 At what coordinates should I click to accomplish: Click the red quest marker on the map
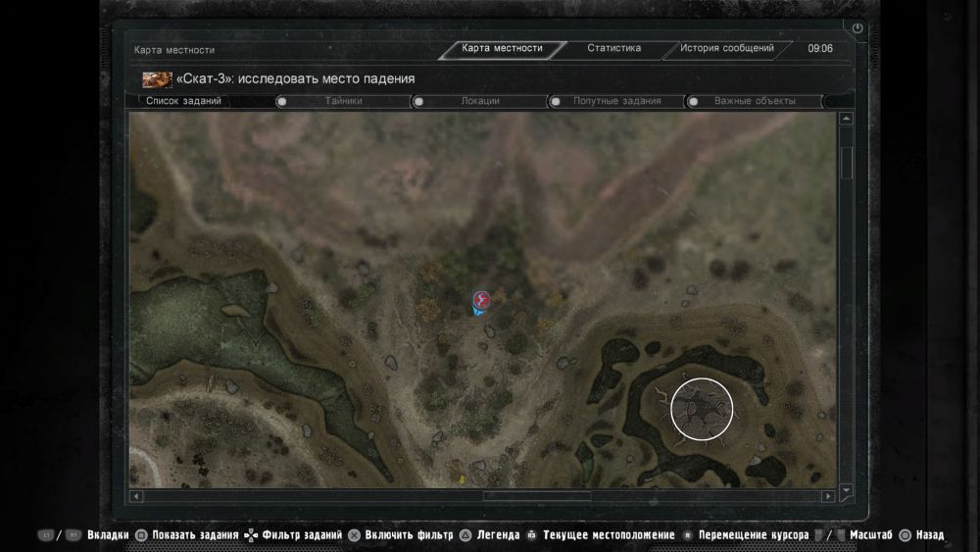tap(481, 299)
